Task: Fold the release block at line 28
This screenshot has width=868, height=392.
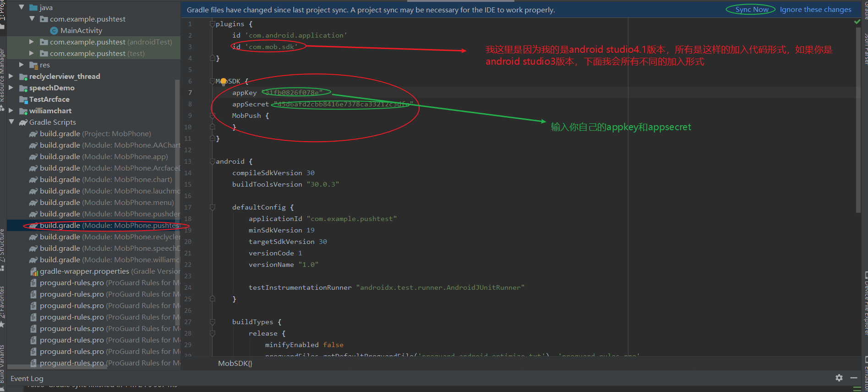Action: coord(212,333)
